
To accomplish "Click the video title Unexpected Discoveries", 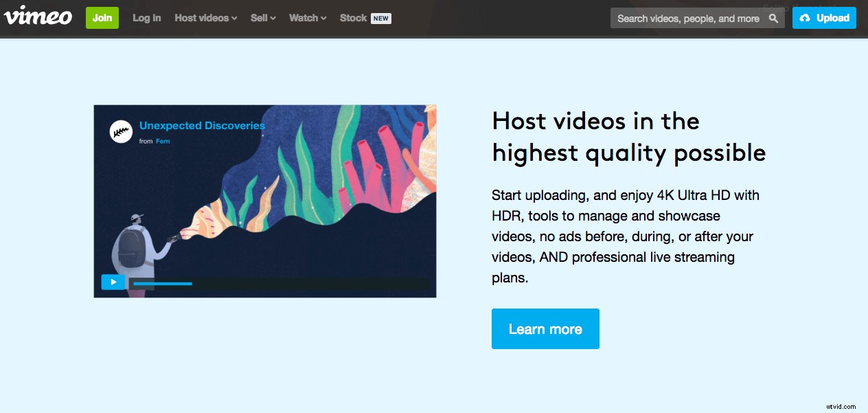I will (203, 126).
